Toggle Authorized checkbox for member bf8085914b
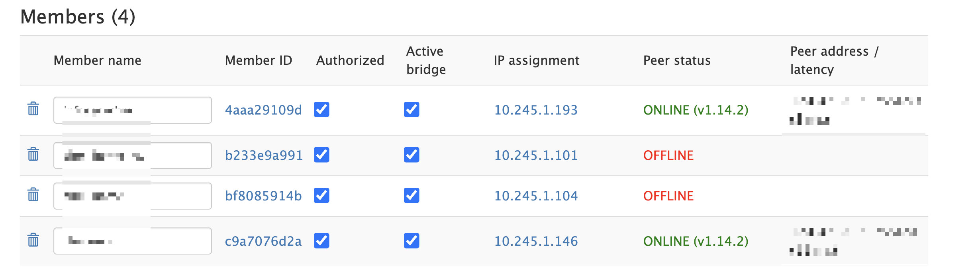 click(321, 195)
